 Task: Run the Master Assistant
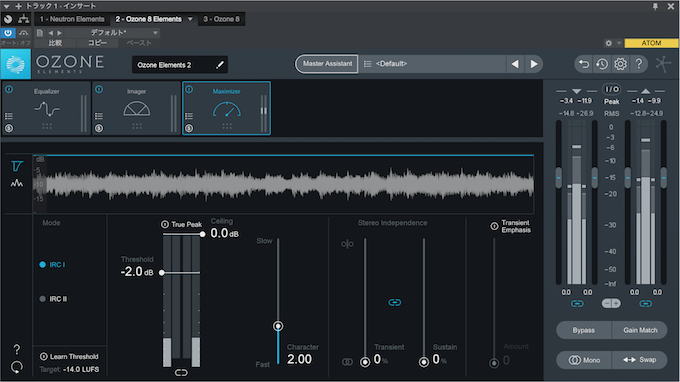point(327,64)
